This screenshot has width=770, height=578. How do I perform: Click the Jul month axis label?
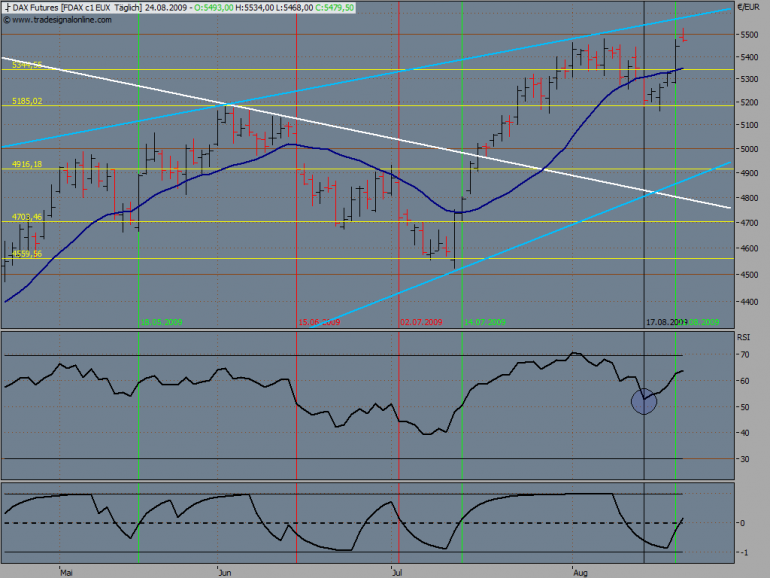click(397, 573)
